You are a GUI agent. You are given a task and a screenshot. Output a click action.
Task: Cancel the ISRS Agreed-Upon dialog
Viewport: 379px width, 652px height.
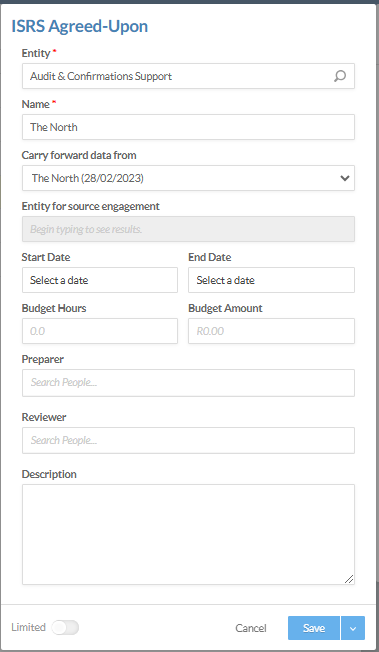coord(251,628)
